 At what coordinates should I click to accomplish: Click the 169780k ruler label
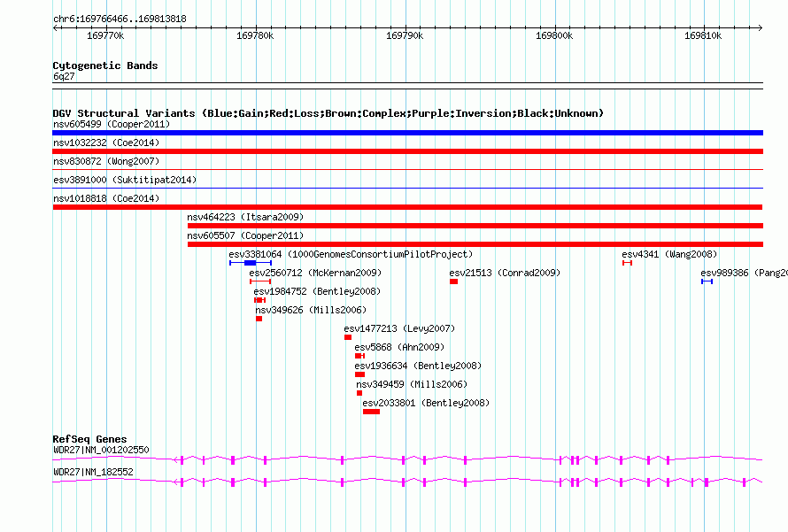(255, 35)
